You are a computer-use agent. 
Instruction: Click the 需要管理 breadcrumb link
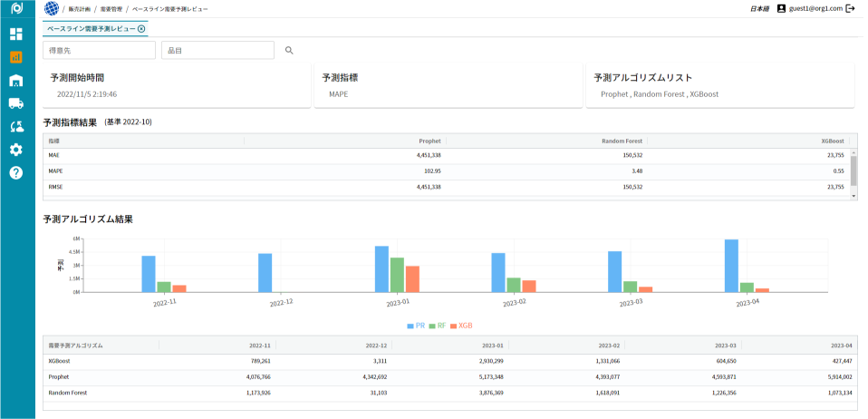tap(113, 8)
